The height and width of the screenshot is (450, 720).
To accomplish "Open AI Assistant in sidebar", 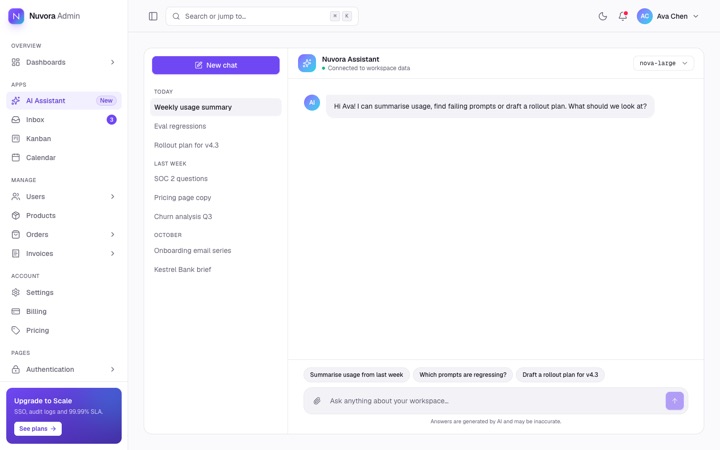I will coord(64,101).
